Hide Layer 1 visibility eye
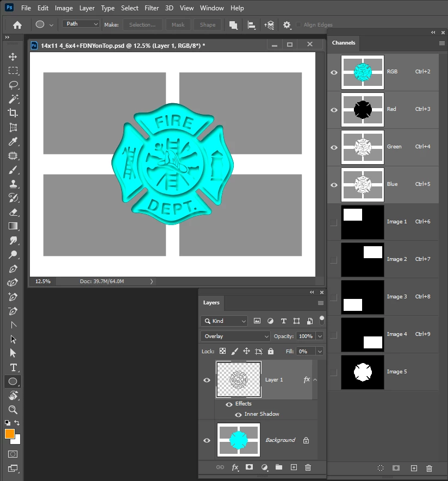Image resolution: width=448 pixels, height=481 pixels. [x=207, y=380]
